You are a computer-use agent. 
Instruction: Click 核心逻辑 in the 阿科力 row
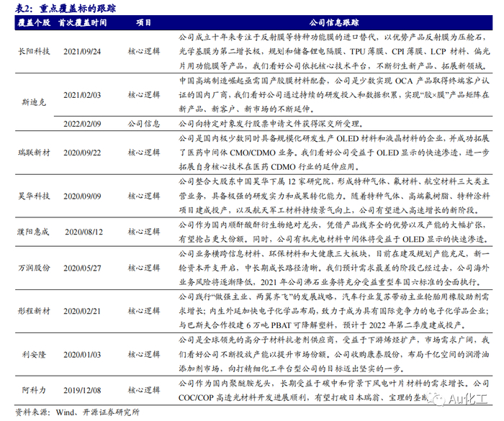coord(144,390)
